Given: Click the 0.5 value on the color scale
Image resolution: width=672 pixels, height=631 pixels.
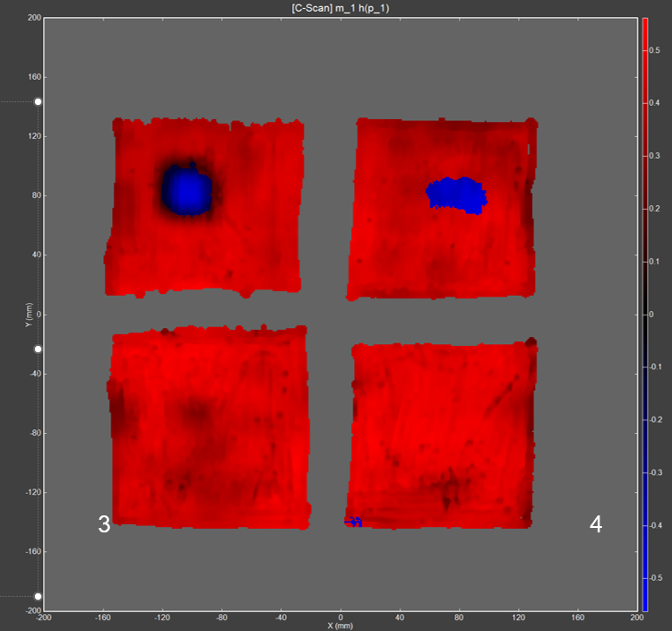Looking at the screenshot, I should pos(656,51).
